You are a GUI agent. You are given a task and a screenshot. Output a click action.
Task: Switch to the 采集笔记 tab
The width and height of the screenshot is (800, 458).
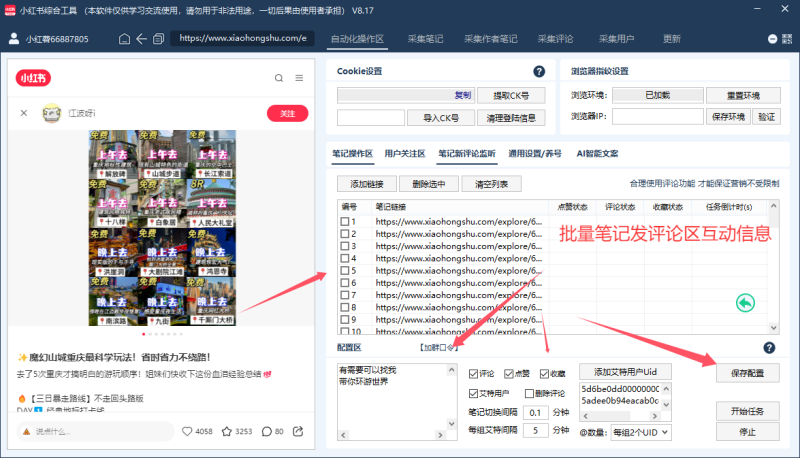tap(425, 39)
